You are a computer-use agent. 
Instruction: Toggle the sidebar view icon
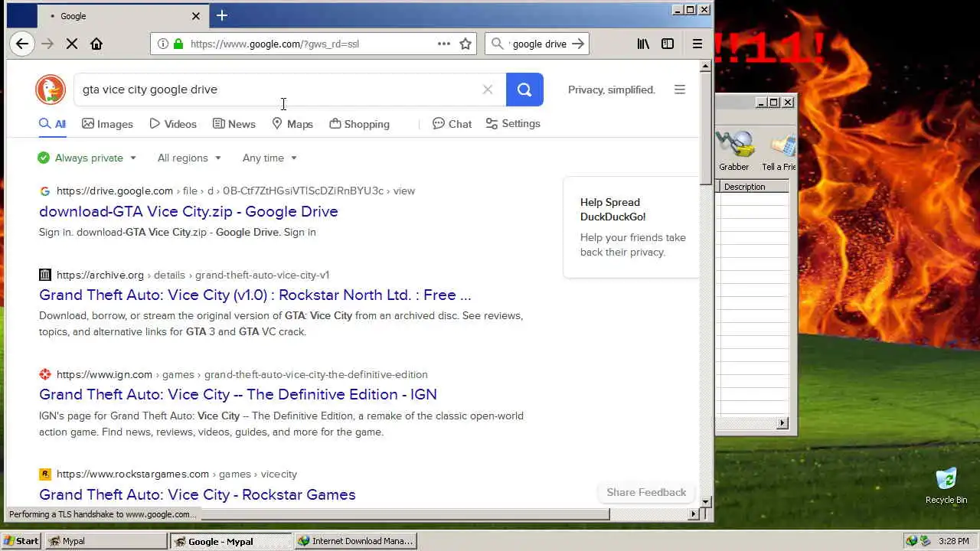pos(668,44)
